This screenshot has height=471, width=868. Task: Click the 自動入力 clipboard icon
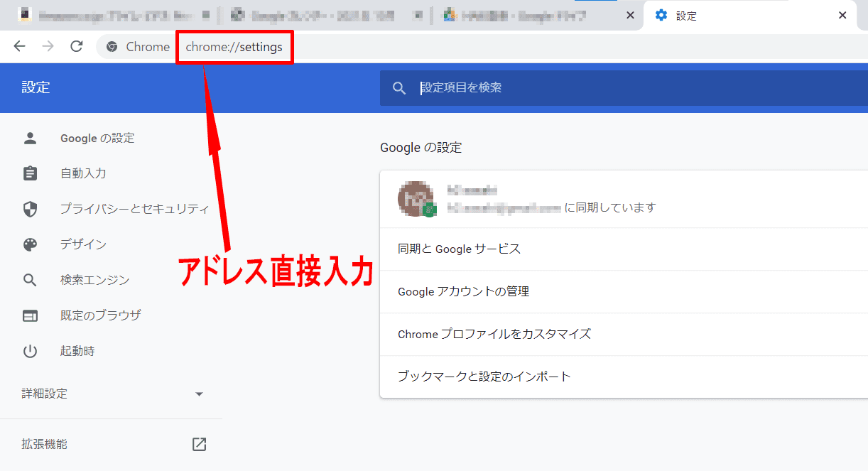tap(30, 173)
